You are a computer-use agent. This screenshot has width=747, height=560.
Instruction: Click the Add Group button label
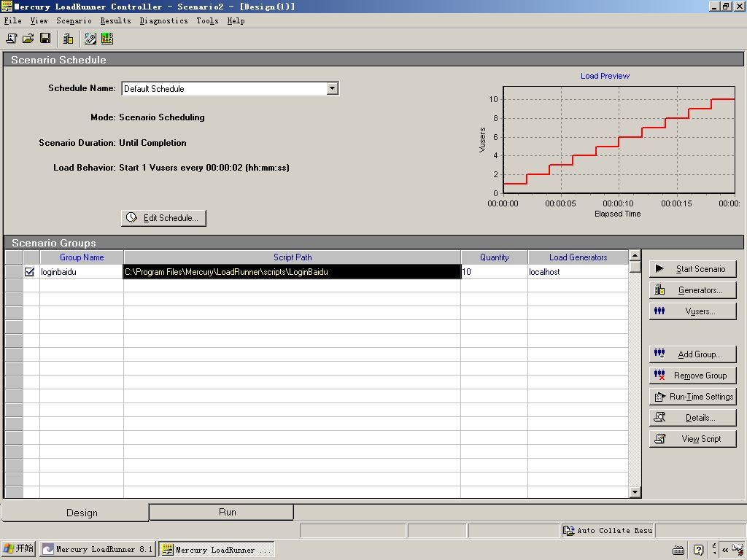tap(700, 354)
